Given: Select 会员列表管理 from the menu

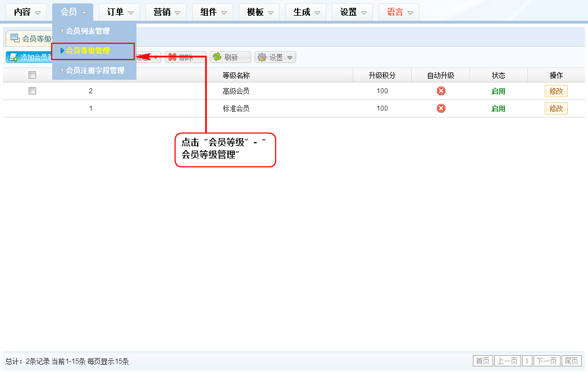Looking at the screenshot, I should 88,31.
